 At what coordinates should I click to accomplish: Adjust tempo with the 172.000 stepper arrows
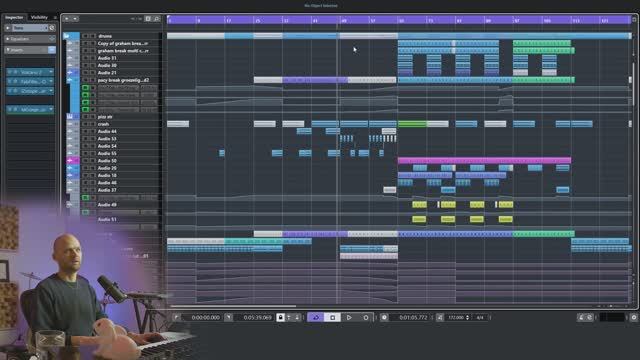[467, 317]
